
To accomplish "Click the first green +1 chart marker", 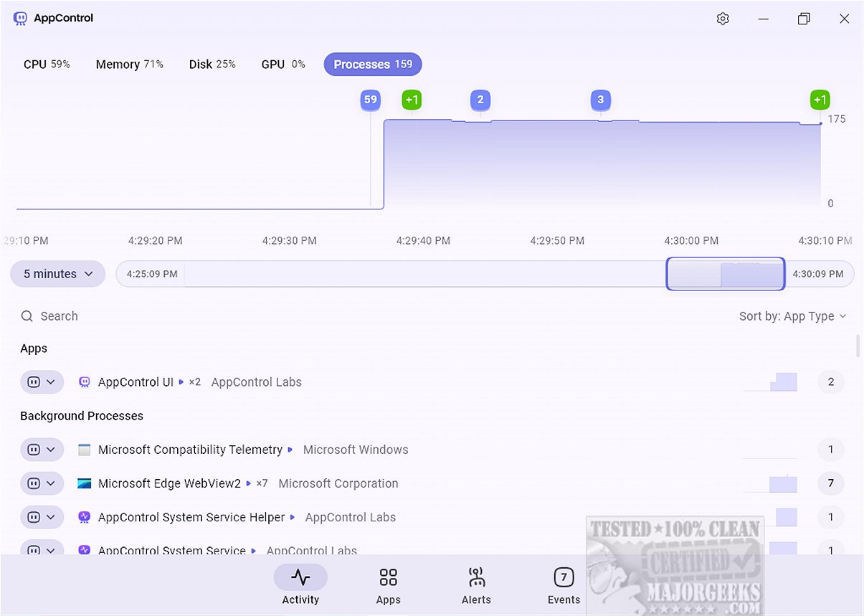I will pyautogui.click(x=412, y=100).
